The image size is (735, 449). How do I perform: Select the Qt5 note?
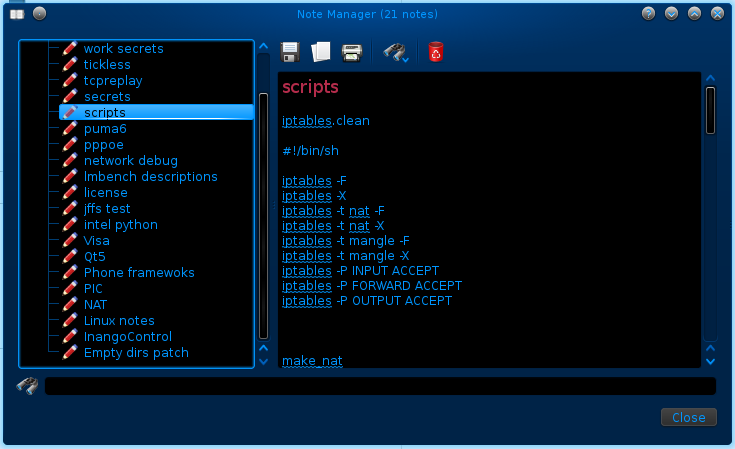(94, 256)
